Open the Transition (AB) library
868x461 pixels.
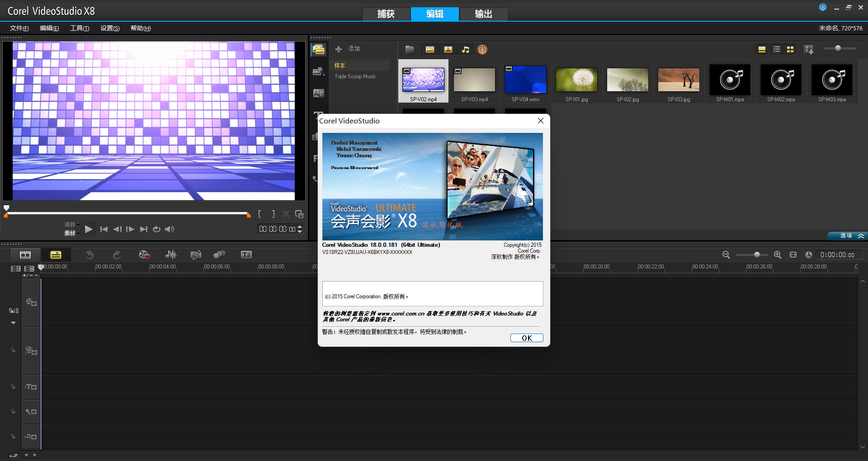click(x=319, y=93)
